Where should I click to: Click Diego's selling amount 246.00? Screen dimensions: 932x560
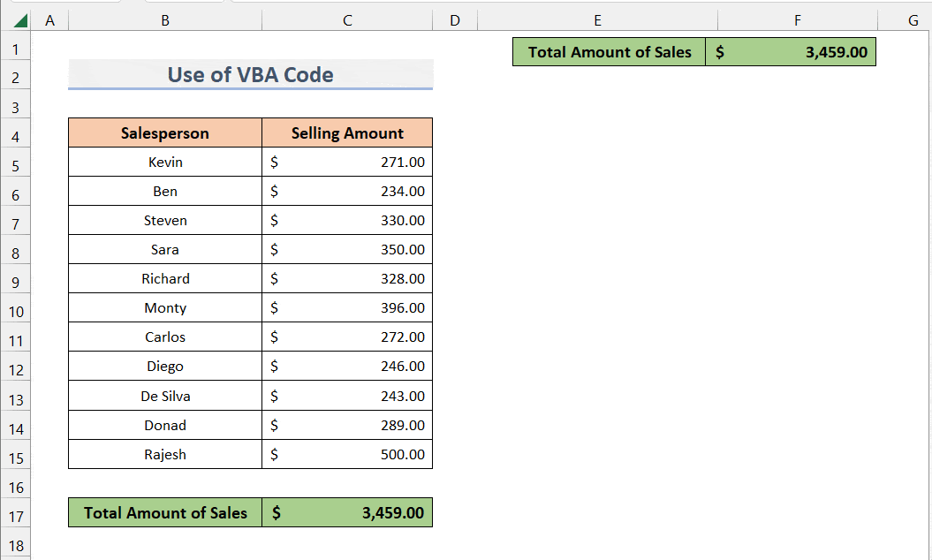[x=347, y=366]
